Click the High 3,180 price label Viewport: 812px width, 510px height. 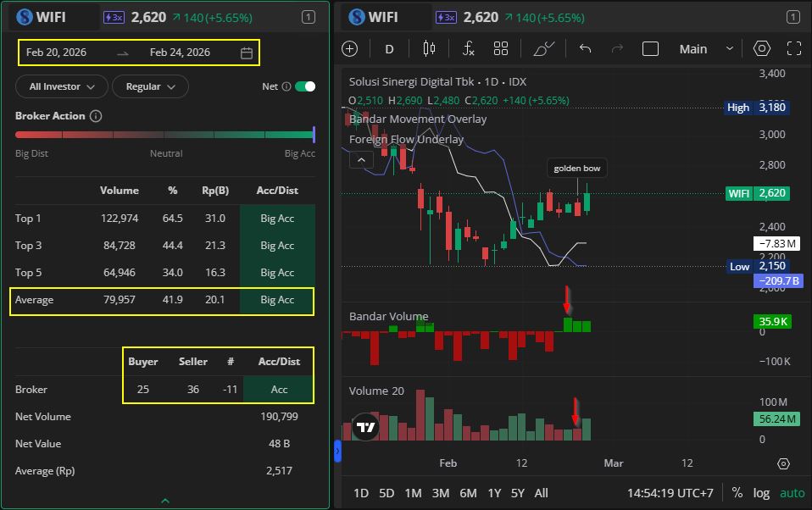[x=756, y=108]
